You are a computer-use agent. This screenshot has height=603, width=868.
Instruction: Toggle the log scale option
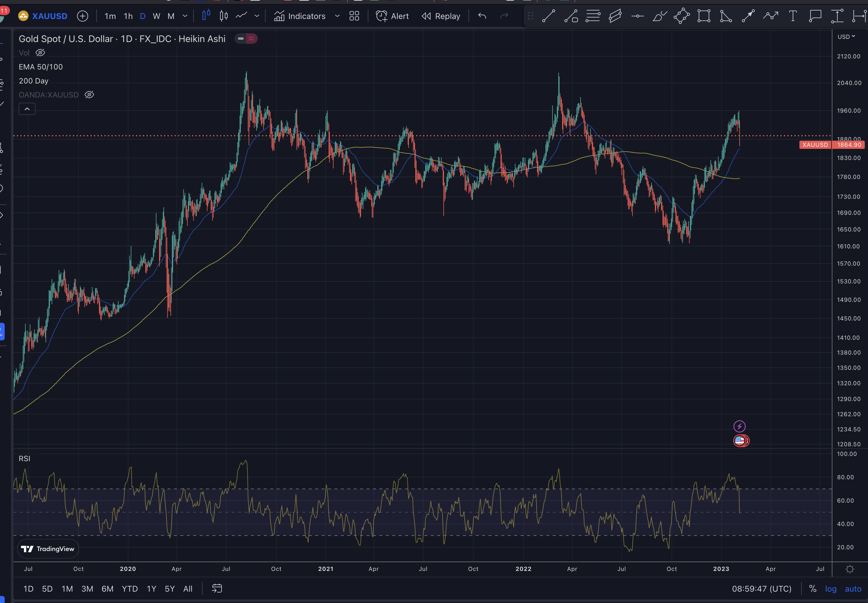click(831, 589)
